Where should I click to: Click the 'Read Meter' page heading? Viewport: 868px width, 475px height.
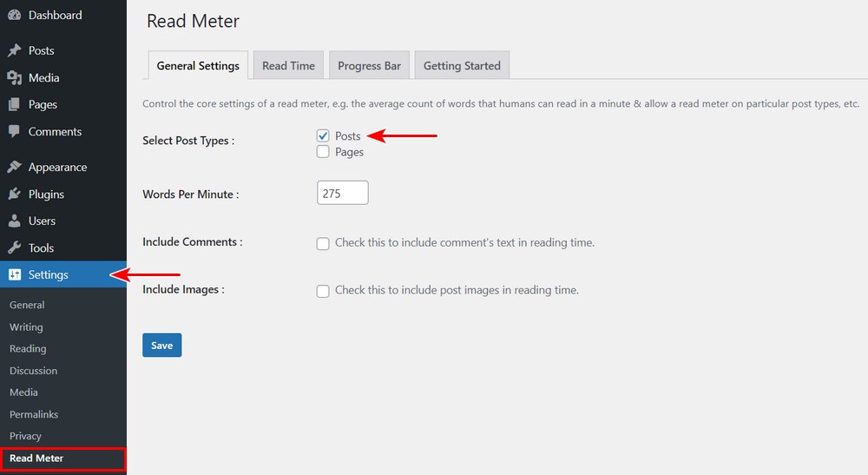pos(193,21)
